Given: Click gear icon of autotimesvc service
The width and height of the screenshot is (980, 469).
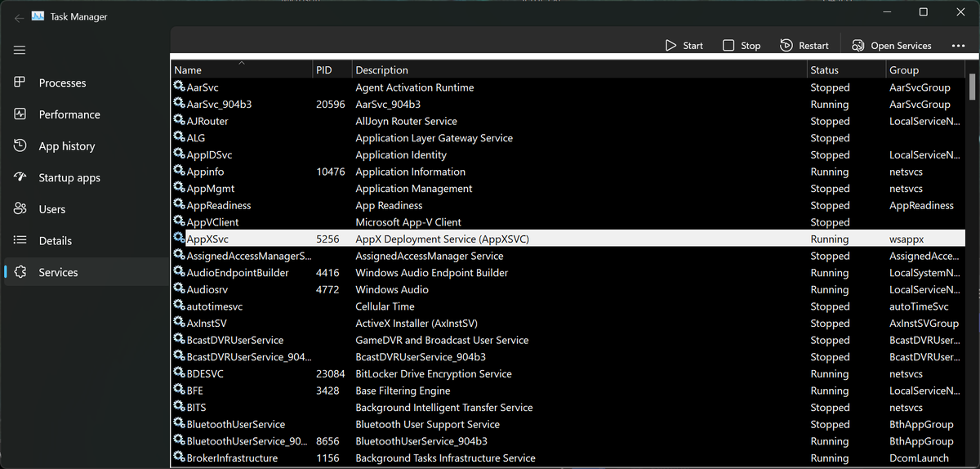Looking at the screenshot, I should point(180,306).
